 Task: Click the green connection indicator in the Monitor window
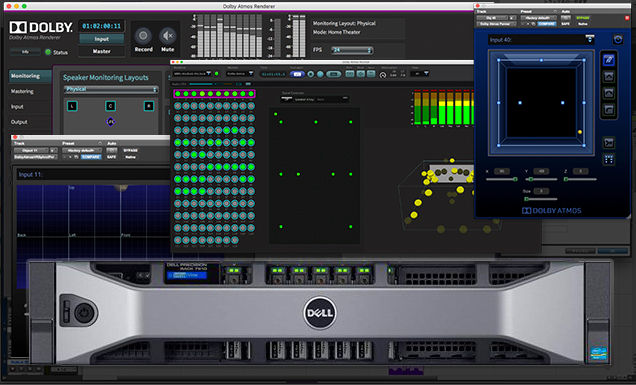(x=216, y=74)
